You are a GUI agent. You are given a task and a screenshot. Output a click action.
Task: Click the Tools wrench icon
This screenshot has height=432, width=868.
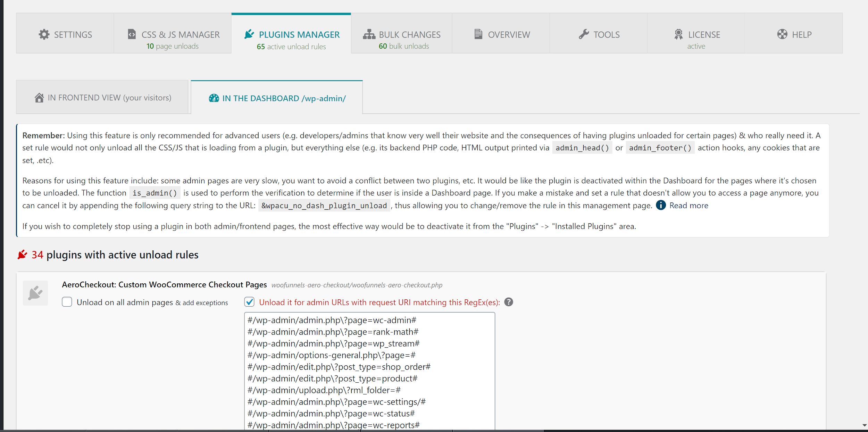click(584, 34)
